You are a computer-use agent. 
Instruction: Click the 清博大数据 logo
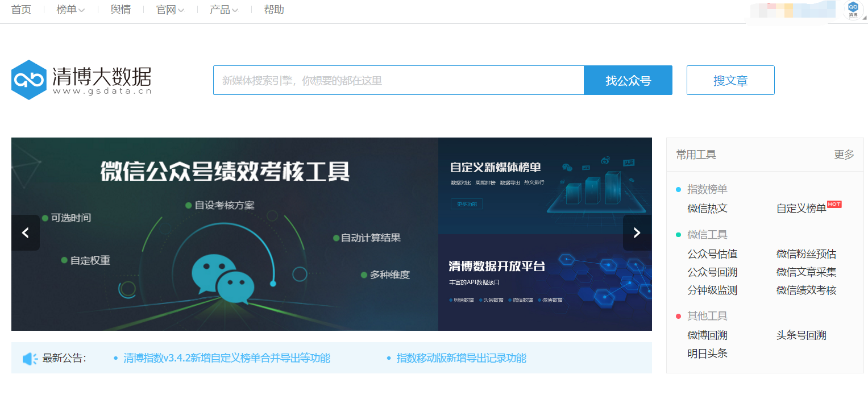tap(80, 78)
